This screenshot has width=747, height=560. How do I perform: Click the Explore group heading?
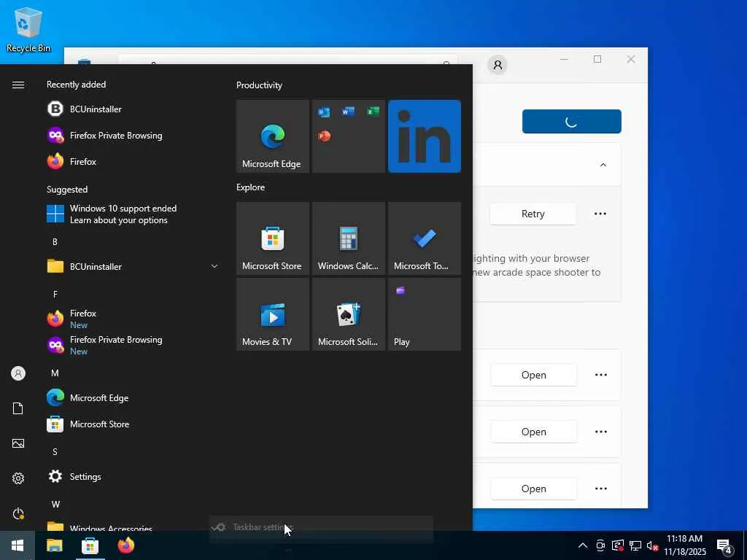pyautogui.click(x=251, y=187)
